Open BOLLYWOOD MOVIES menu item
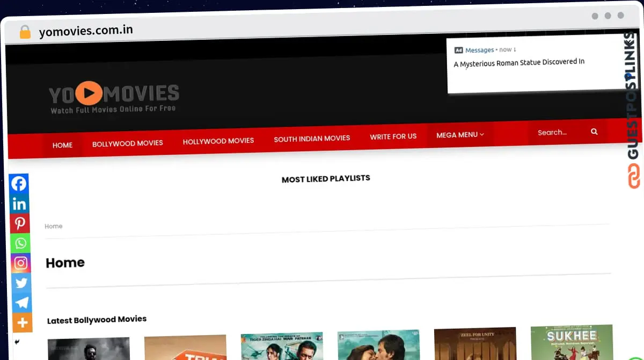The height and width of the screenshot is (360, 644). coord(128,143)
